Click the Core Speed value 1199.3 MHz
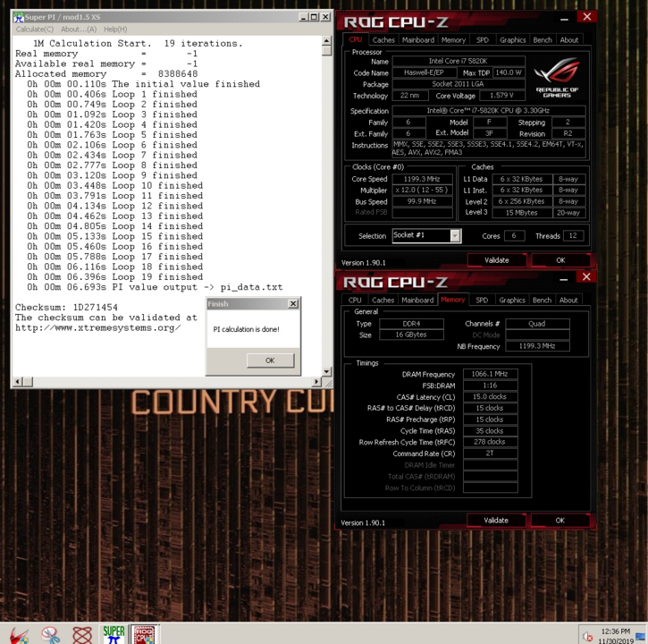 (422, 179)
